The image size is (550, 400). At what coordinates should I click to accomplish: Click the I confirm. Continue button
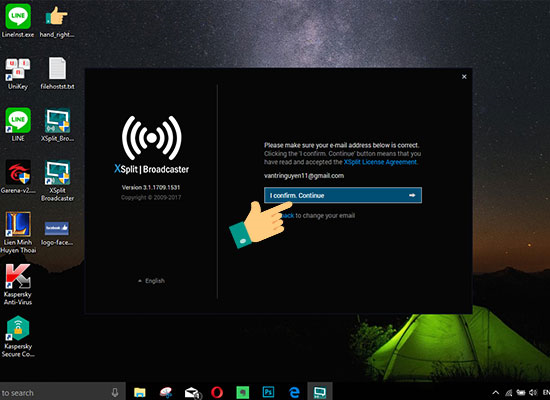pyautogui.click(x=343, y=195)
